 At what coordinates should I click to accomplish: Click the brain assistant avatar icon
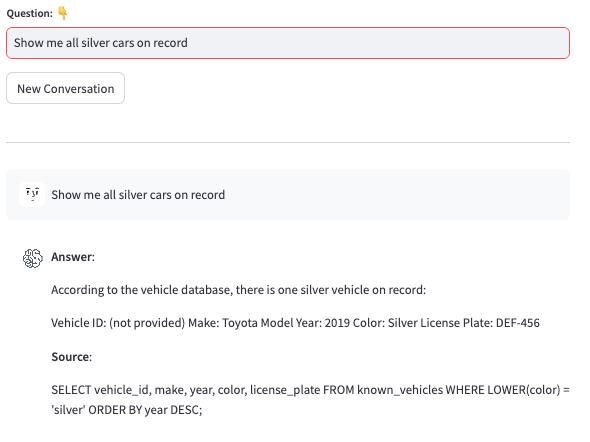32,258
